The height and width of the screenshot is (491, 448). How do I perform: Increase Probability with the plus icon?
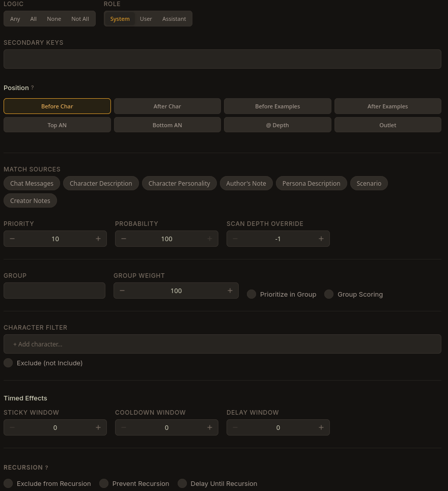[x=210, y=239]
